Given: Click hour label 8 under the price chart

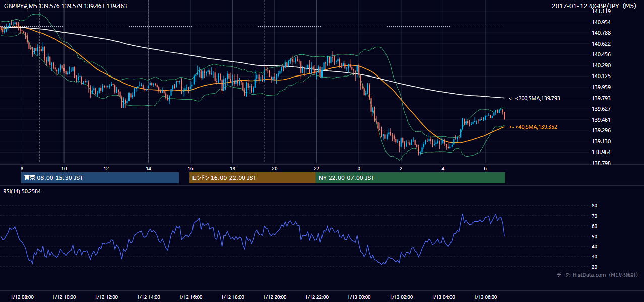Looking at the screenshot, I should pos(22,168).
